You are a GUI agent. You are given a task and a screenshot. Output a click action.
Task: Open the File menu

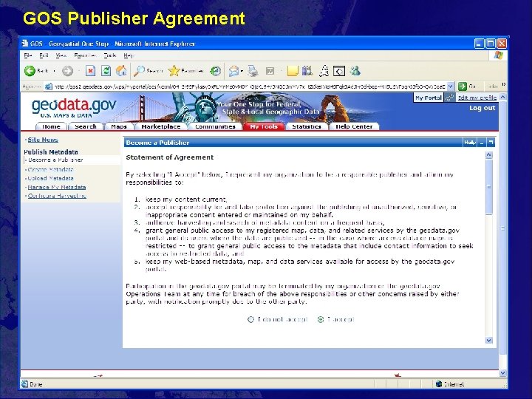point(28,55)
